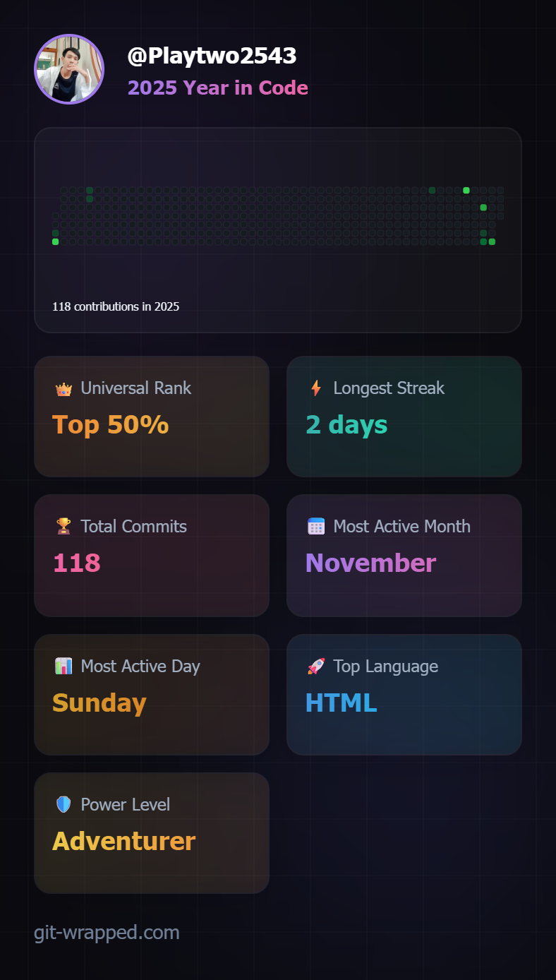This screenshot has width=556, height=980.
Task: Click the pink 118 commits number
Action: point(77,563)
